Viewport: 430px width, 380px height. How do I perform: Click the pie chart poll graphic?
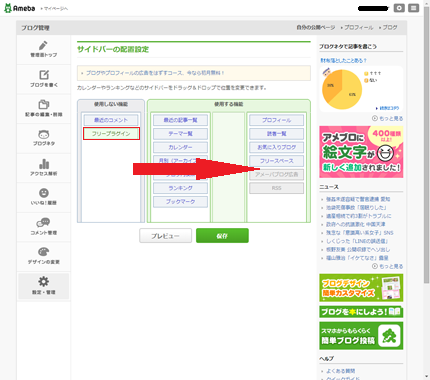click(x=342, y=89)
